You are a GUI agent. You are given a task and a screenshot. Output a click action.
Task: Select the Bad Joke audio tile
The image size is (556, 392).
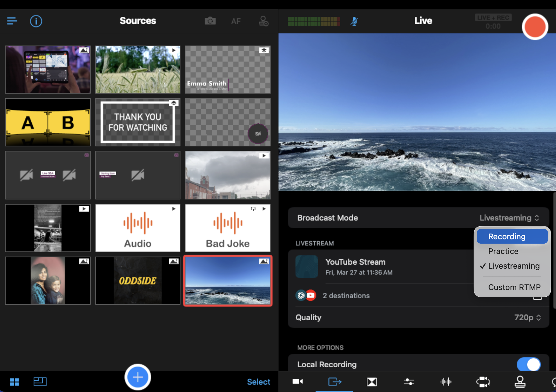(x=228, y=228)
